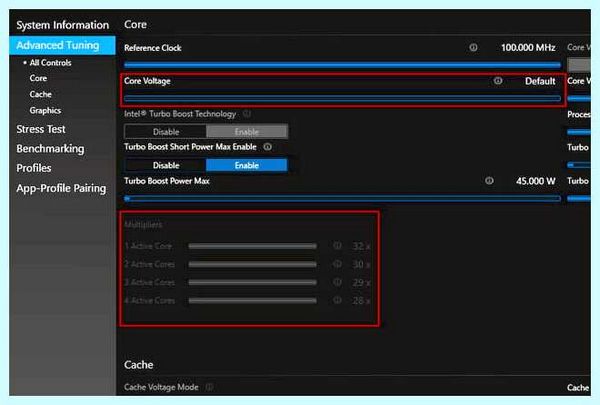The image size is (600, 405).
Task: Click the 4 Active Cores multiplier slider
Action: [x=253, y=300]
